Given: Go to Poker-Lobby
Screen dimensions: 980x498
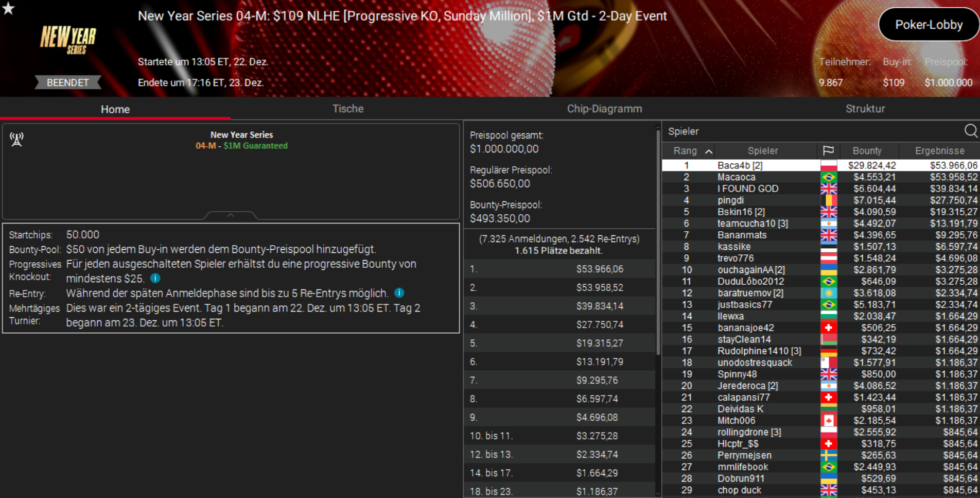Looking at the screenshot, I should tap(929, 25).
